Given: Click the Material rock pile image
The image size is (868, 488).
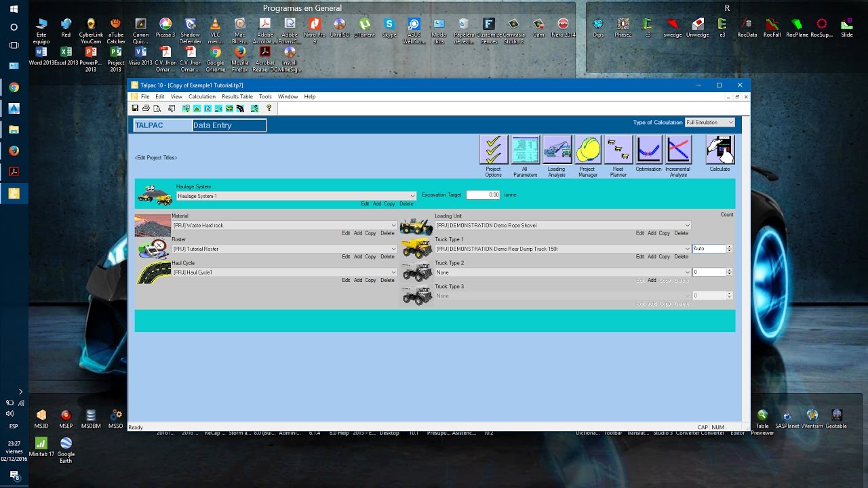Looking at the screenshot, I should [153, 225].
